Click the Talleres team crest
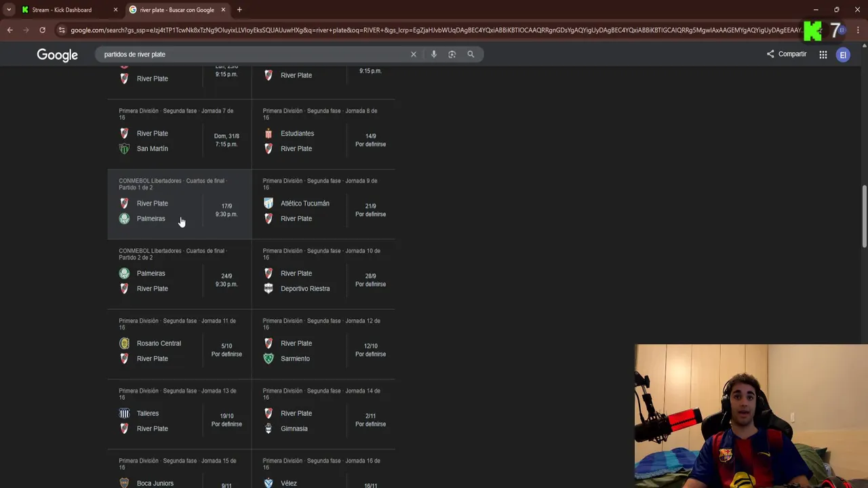868x488 pixels. pyautogui.click(x=124, y=413)
